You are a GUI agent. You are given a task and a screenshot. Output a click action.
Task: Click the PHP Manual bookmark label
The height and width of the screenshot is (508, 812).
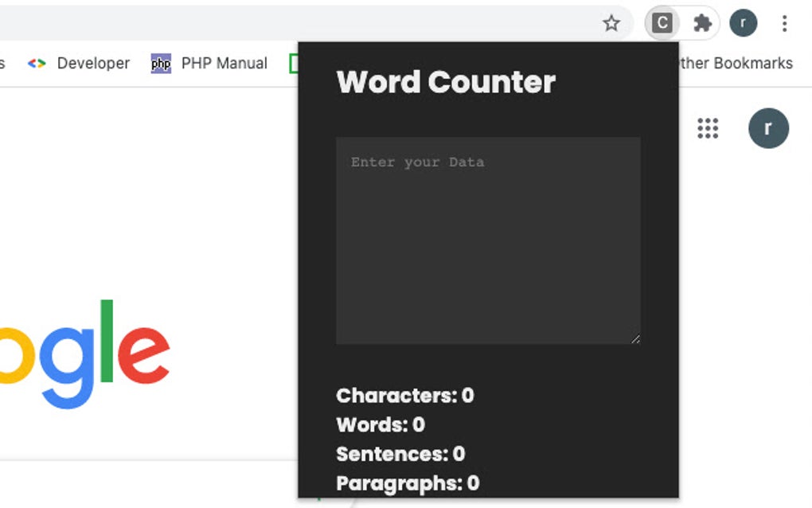[x=225, y=63]
